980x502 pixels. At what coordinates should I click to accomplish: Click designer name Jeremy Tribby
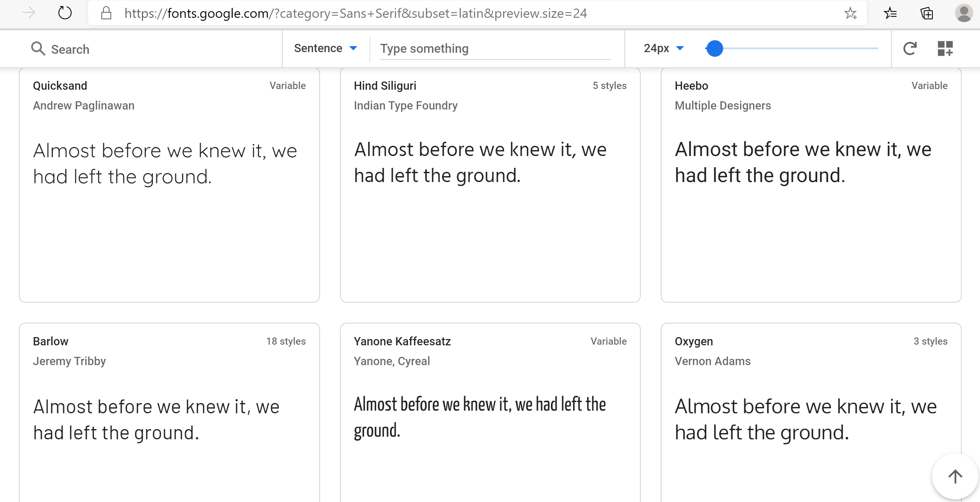pos(69,361)
